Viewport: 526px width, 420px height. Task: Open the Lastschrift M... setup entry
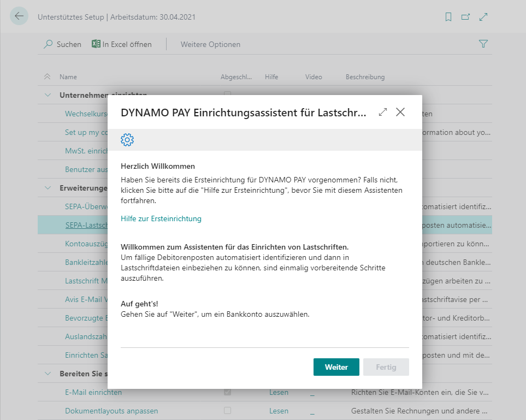(x=86, y=281)
